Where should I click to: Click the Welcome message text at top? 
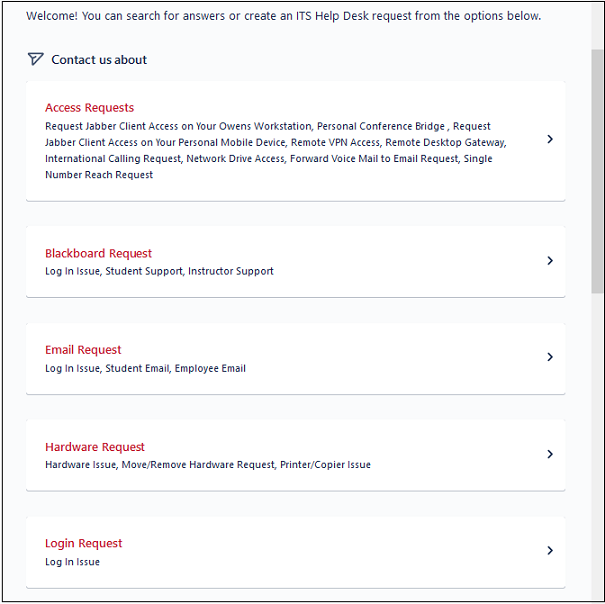[x=283, y=16]
